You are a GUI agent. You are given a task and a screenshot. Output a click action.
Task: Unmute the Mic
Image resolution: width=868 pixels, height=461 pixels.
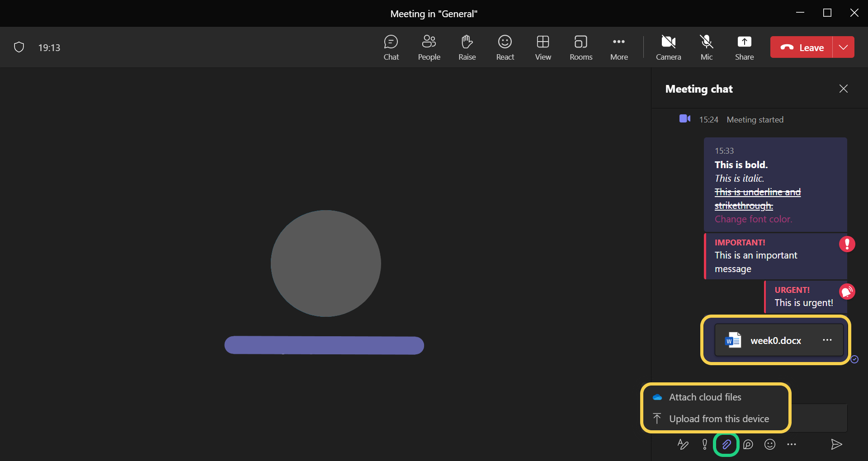click(x=706, y=47)
